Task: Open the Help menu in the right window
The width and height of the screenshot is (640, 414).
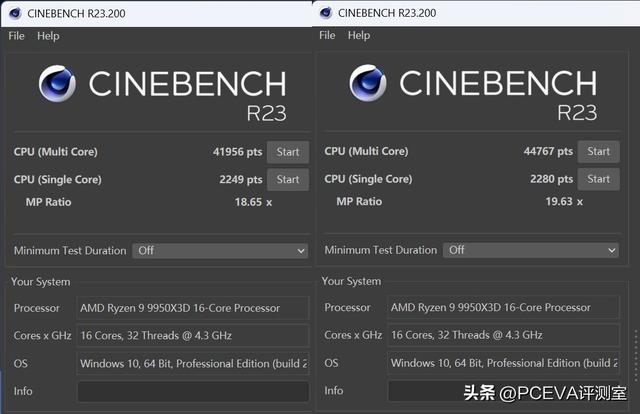Action: (359, 35)
